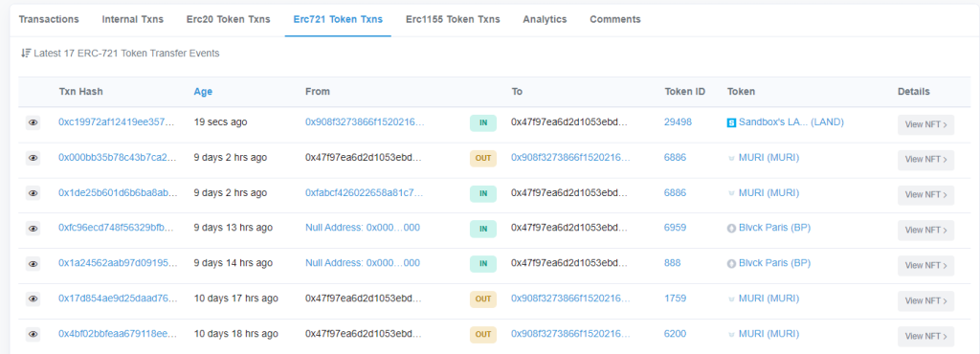
Task: Open Blvck Paris (BP) token link for ID 888
Action: [774, 263]
